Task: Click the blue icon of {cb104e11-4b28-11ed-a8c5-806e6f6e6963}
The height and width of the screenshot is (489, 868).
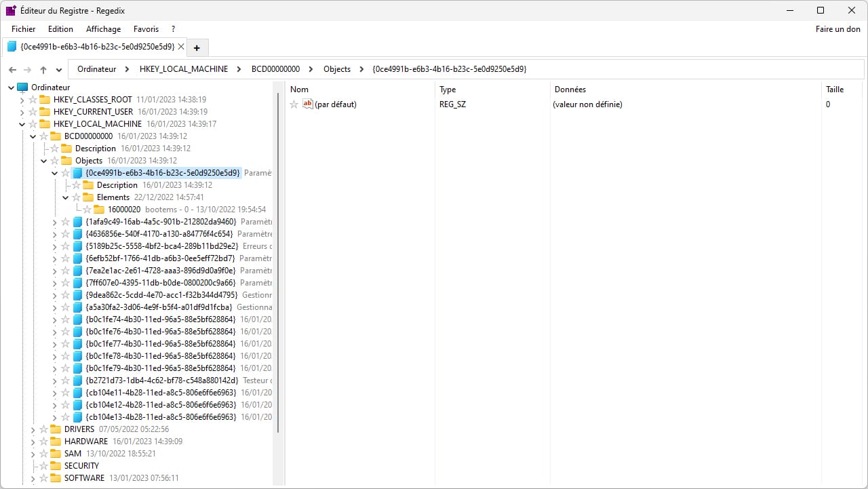Action: [77, 393]
